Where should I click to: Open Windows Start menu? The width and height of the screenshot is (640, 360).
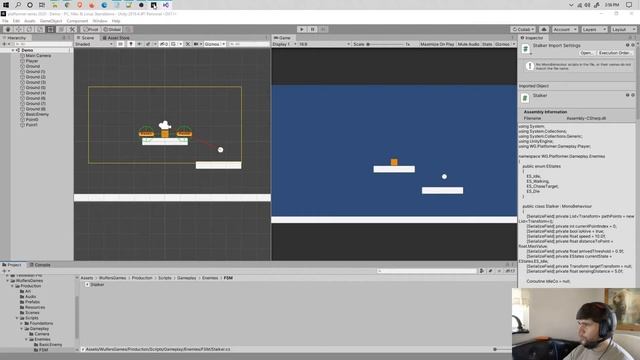click(6, 5)
